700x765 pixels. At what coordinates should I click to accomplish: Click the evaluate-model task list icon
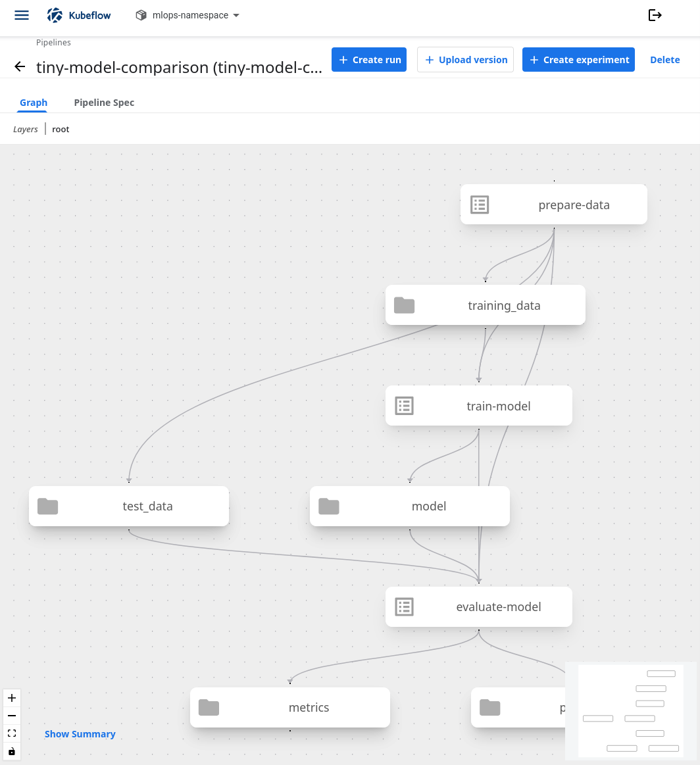(405, 607)
